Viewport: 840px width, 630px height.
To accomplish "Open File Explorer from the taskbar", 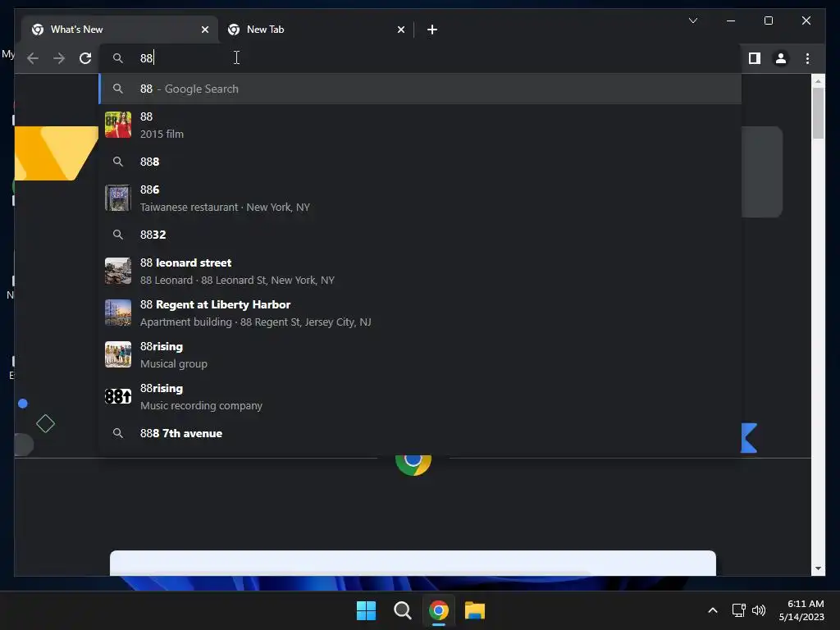I will pos(475,610).
